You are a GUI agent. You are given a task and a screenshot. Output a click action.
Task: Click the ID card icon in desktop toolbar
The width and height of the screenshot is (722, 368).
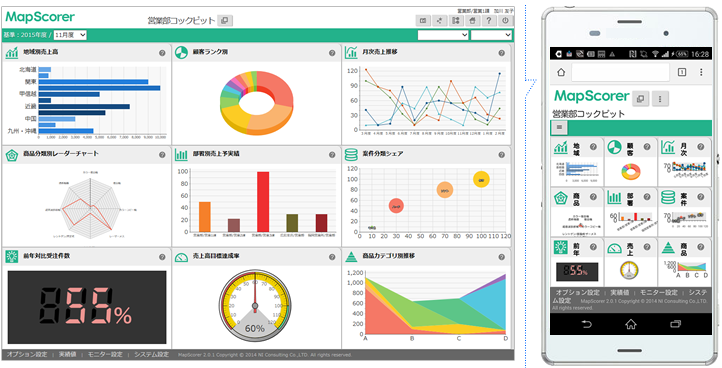click(423, 20)
